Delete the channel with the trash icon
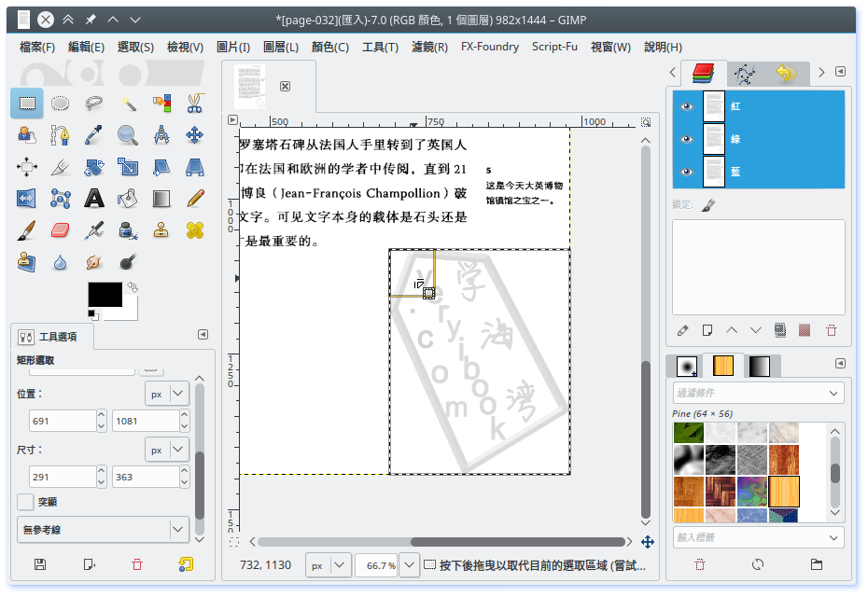The width and height of the screenshot is (868, 597). [831, 330]
